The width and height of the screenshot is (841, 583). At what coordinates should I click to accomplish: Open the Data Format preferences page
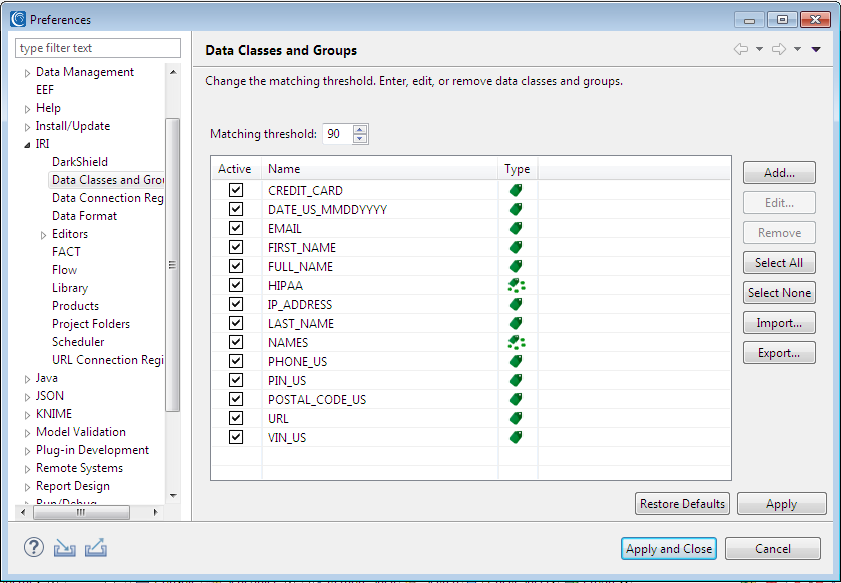pyautogui.click(x=84, y=216)
